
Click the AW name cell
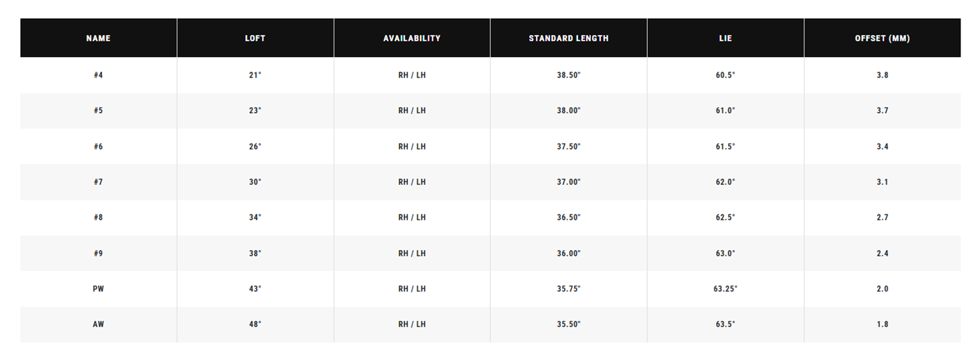[98, 324]
